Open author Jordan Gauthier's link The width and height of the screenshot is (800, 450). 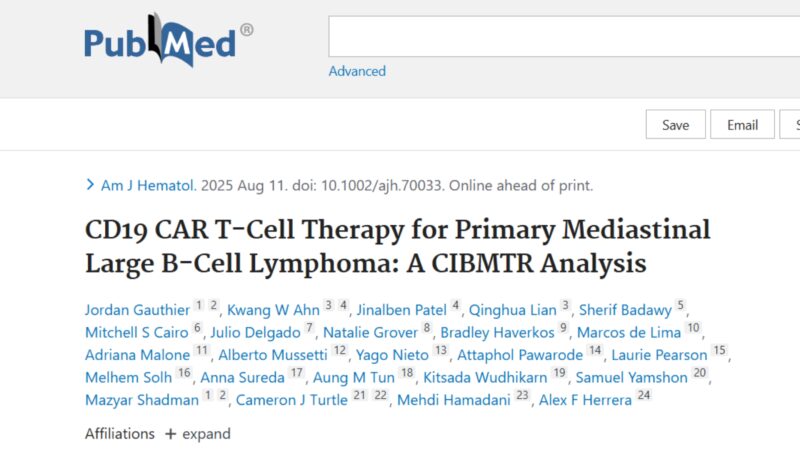click(x=137, y=310)
